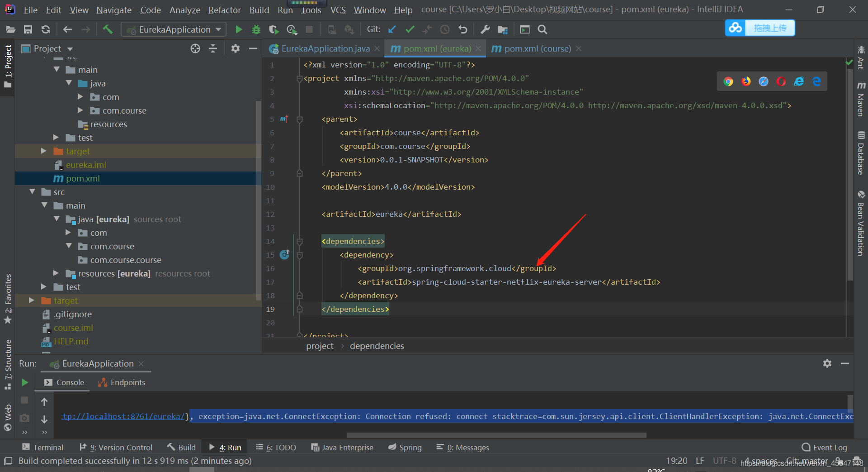Locate current file with crosshair icon
868x472 pixels.
click(195, 48)
